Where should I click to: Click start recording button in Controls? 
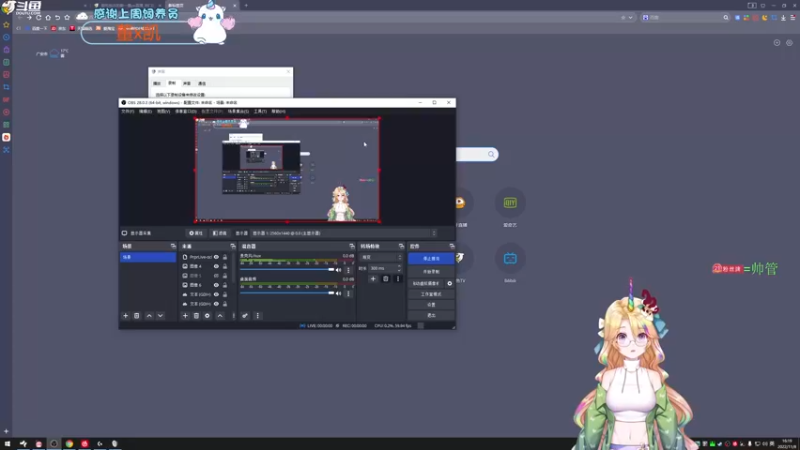click(x=431, y=272)
